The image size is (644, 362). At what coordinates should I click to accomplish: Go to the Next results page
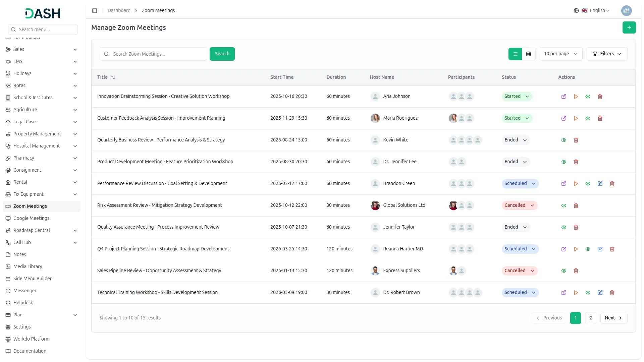pos(613,318)
